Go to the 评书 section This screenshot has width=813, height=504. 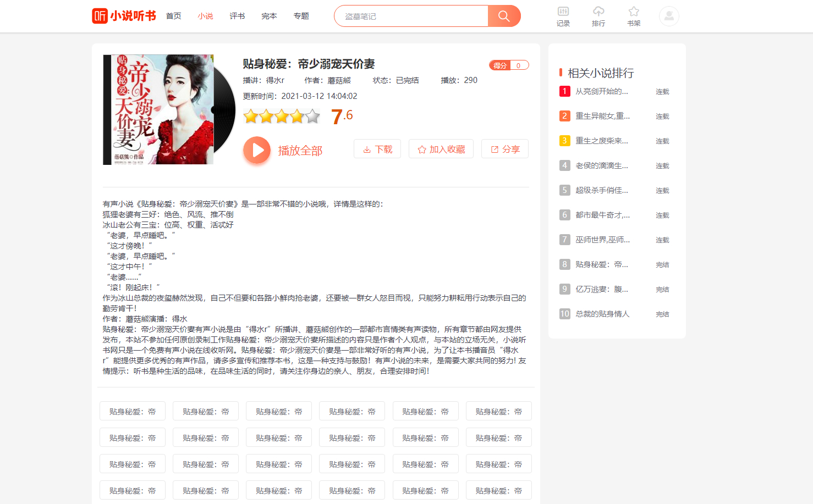click(237, 16)
